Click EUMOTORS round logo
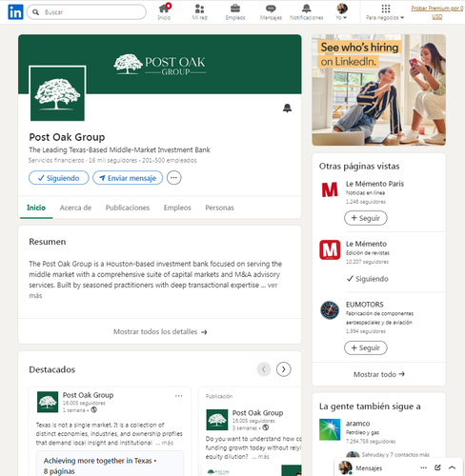 330,310
